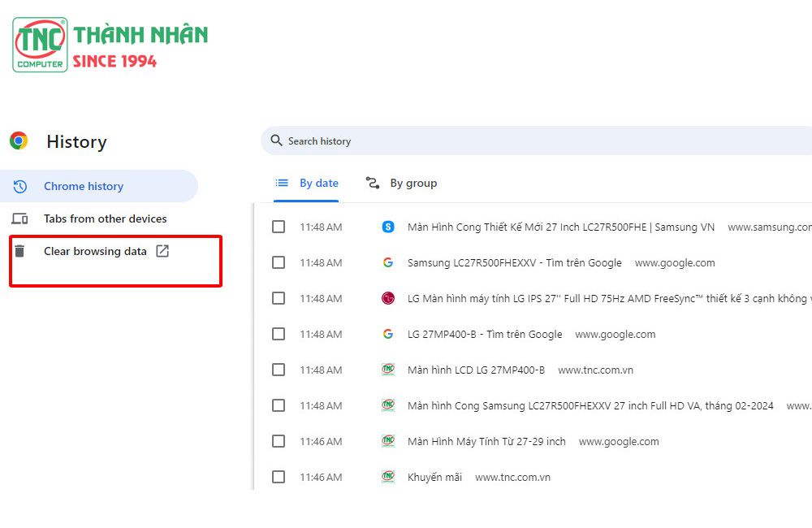Click the trash can icon
812x528 pixels.
(x=19, y=251)
